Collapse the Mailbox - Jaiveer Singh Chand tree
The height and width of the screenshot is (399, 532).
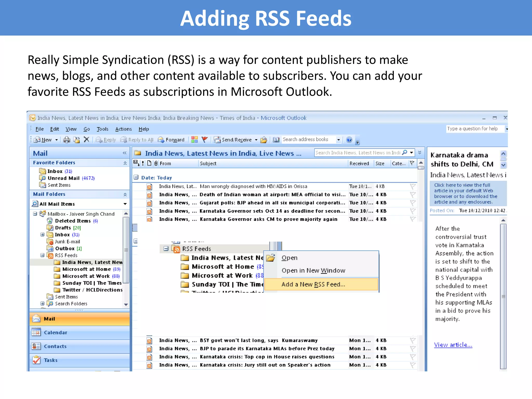pyautogui.click(x=35, y=214)
